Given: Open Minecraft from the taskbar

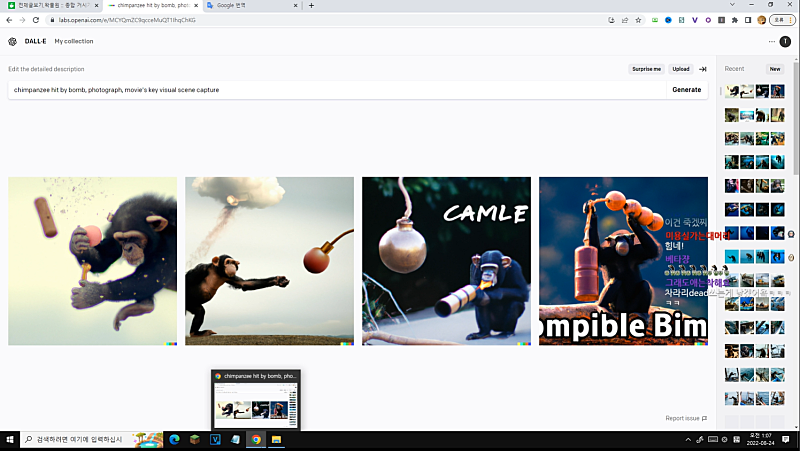Looking at the screenshot, I should click(x=195, y=439).
